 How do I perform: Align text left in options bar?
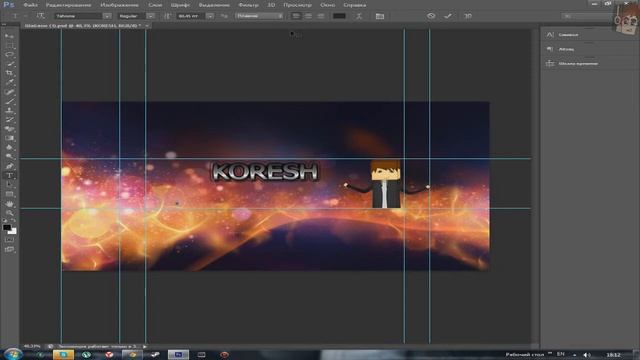pos(296,16)
